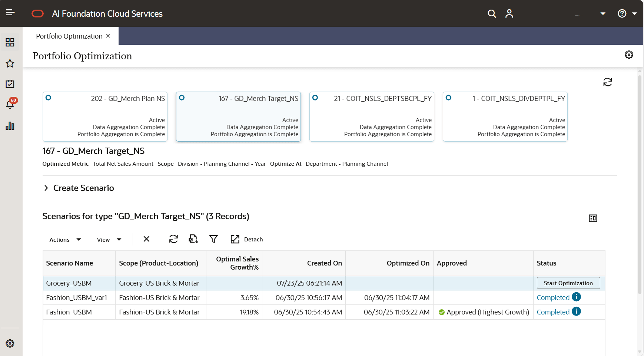The image size is (644, 356).
Task: Export scenarios table to Excel
Action: click(193, 239)
